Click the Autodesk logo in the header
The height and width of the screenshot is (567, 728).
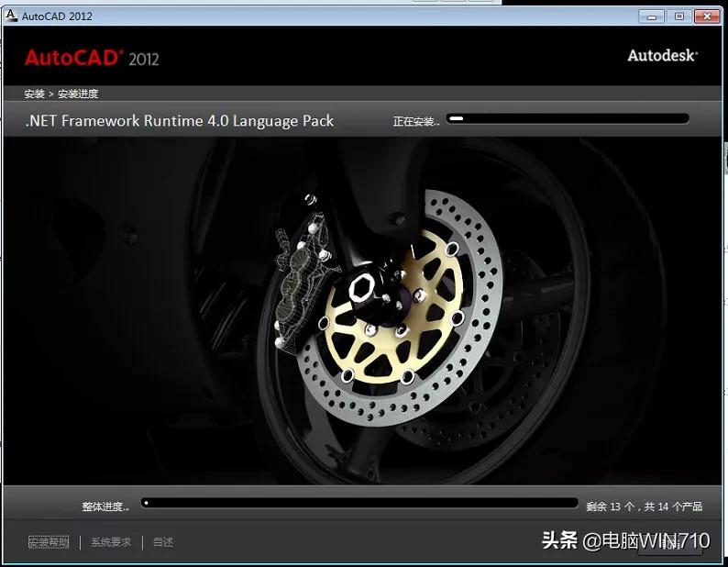(x=663, y=55)
